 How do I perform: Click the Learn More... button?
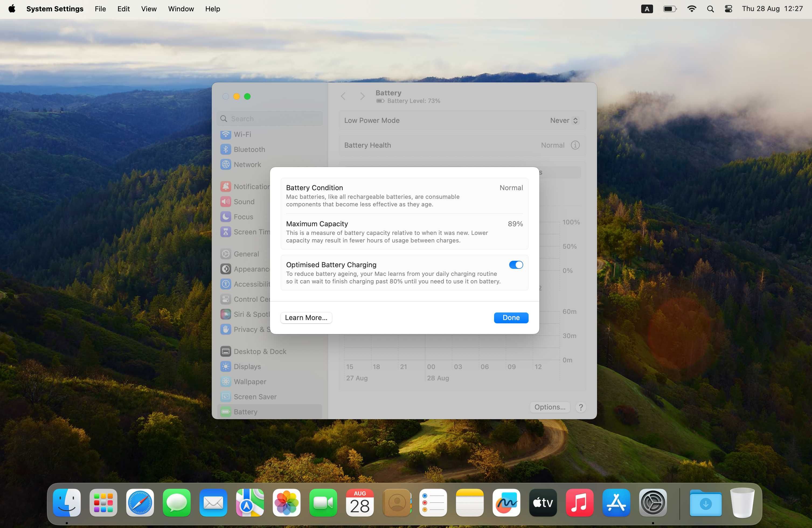[306, 318]
